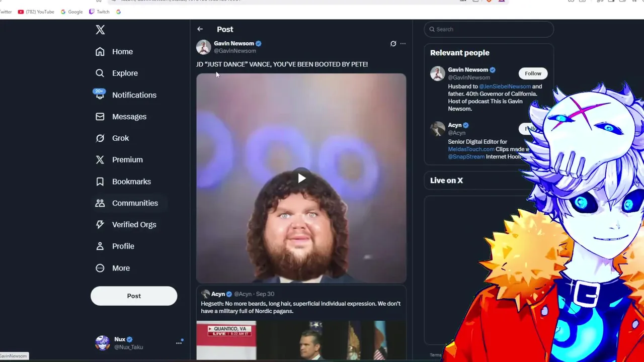Click the @JenSiebelNewsom mention link
The image size is (644, 362).
(505, 86)
